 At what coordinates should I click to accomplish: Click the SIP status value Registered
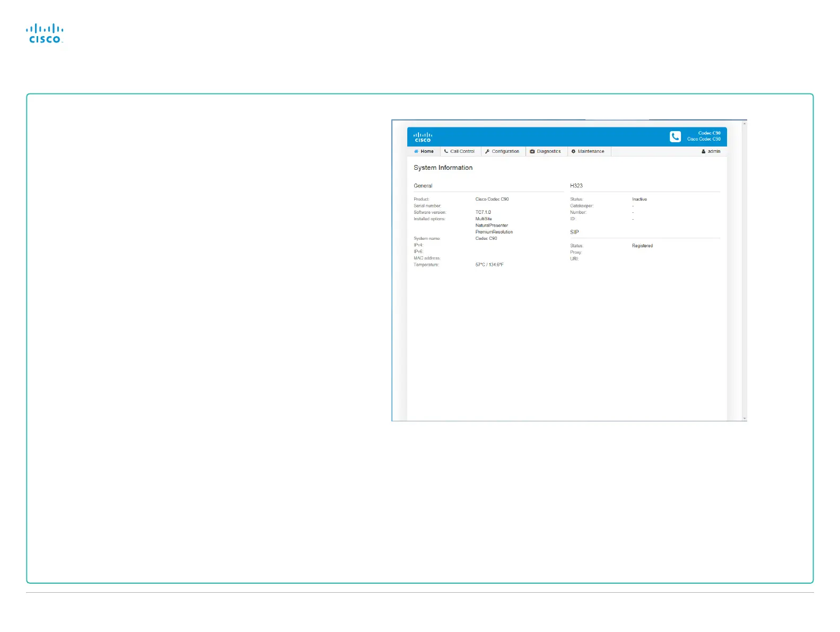642,246
